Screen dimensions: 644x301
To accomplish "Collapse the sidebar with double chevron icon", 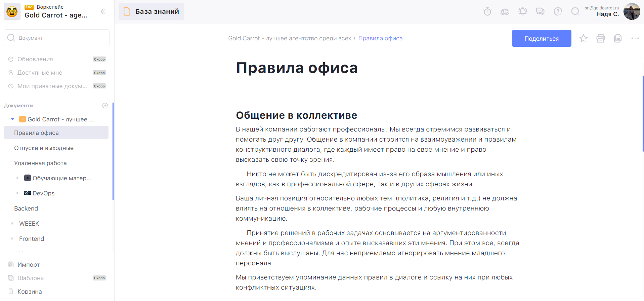I will tap(103, 12).
